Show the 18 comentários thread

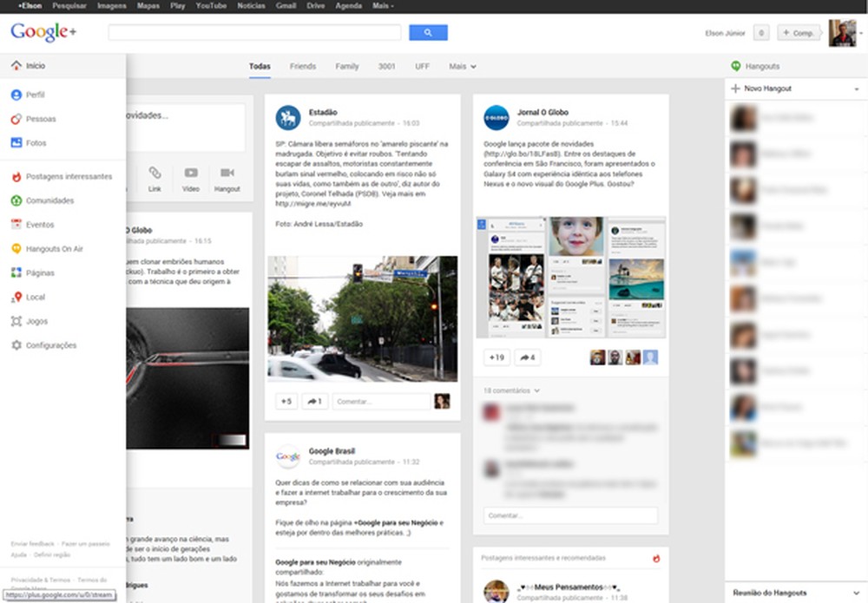click(x=506, y=390)
